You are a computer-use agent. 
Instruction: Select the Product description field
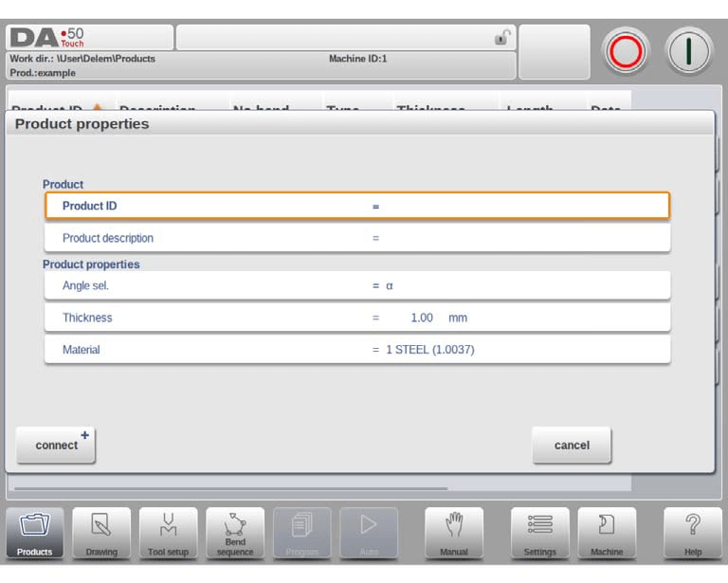coord(357,238)
